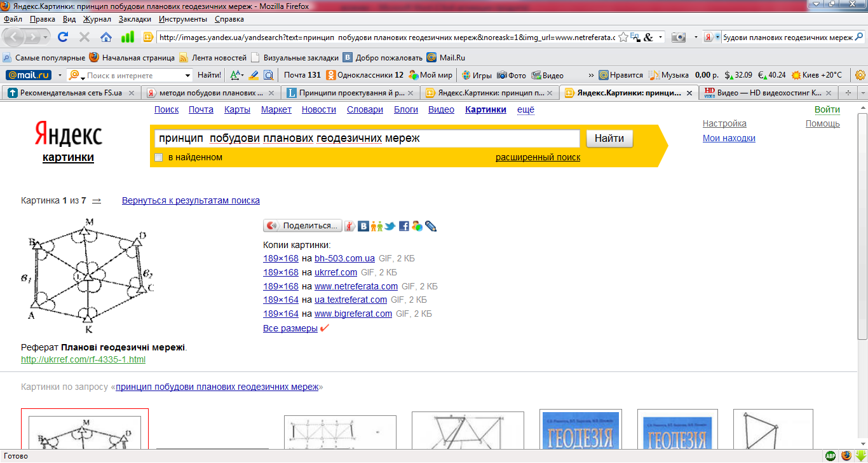This screenshot has height=463, width=868.
Task: Toggle the 'в найденном' checkbox
Action: (x=159, y=157)
